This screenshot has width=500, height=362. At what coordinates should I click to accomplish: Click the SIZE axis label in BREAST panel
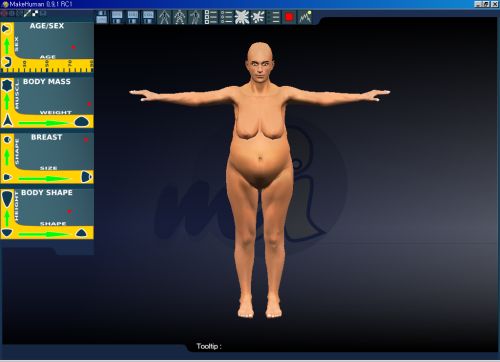click(x=48, y=168)
